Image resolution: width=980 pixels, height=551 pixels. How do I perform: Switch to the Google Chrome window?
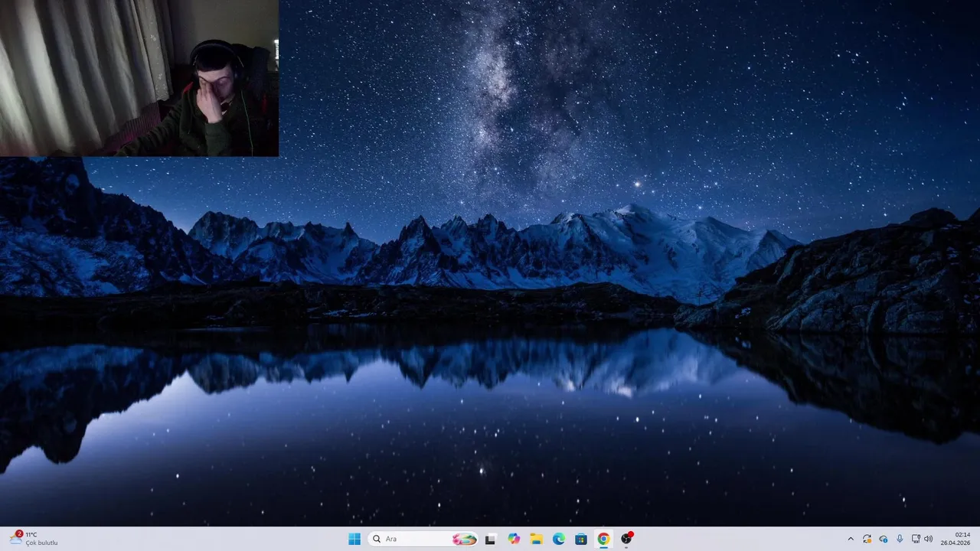603,539
